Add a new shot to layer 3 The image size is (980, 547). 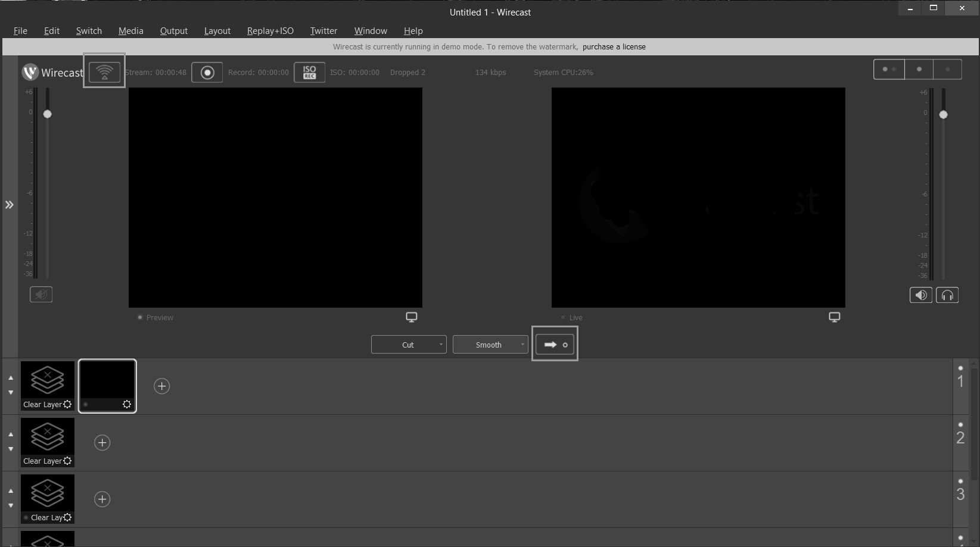(x=102, y=499)
